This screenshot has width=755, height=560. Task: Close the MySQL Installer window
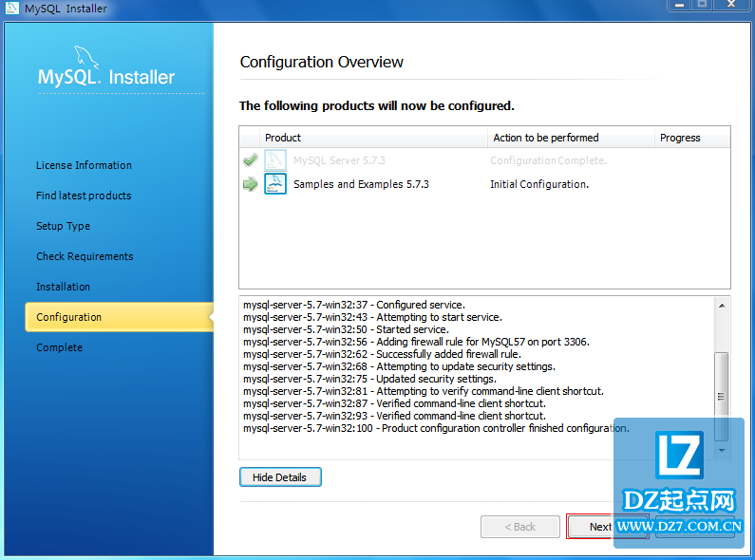tap(731, 5)
